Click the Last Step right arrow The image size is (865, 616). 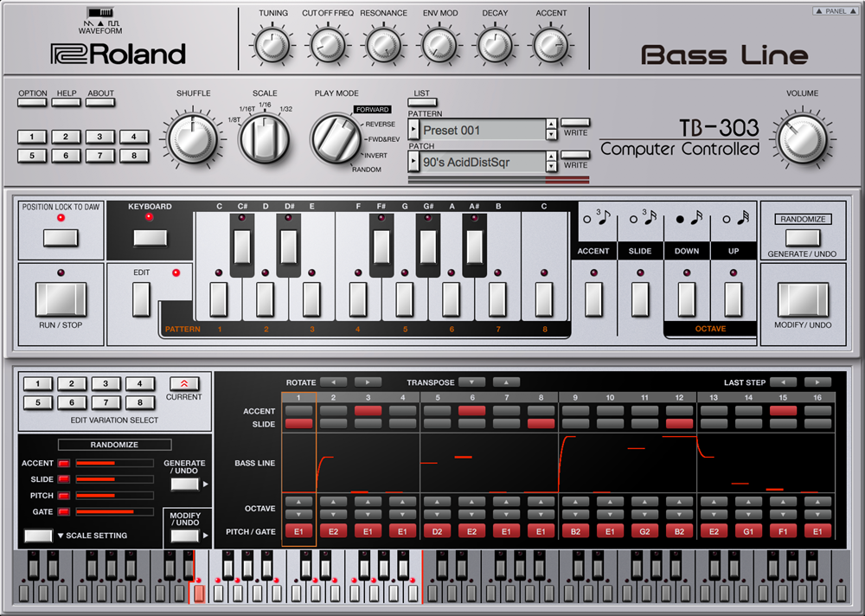coord(817,382)
